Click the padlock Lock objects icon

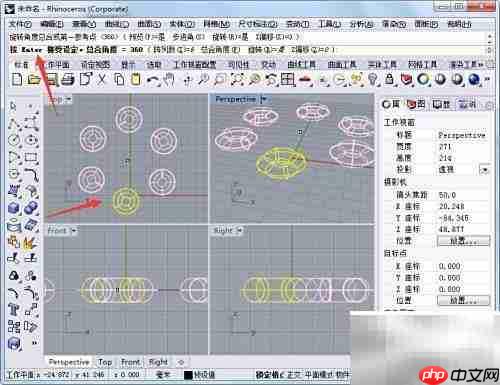[x=389, y=80]
